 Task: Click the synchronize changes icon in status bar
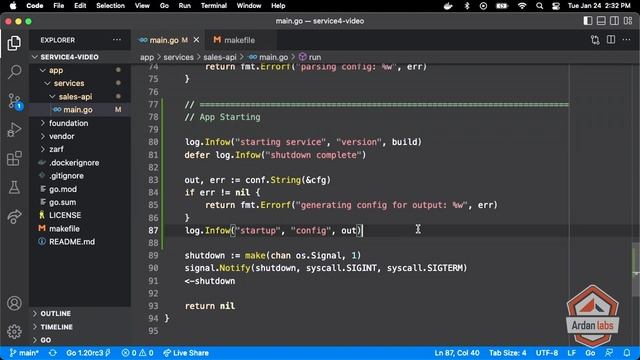53,353
